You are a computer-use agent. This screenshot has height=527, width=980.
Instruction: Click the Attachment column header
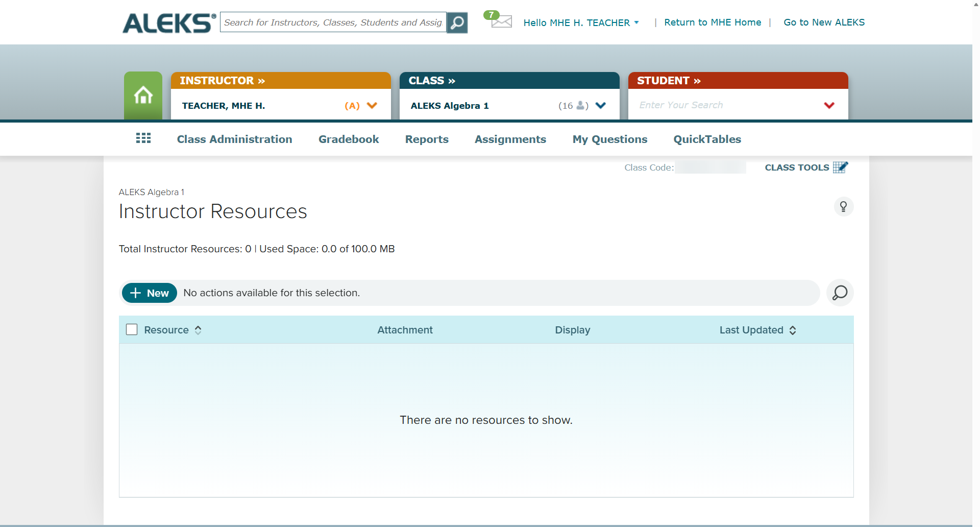(405, 330)
